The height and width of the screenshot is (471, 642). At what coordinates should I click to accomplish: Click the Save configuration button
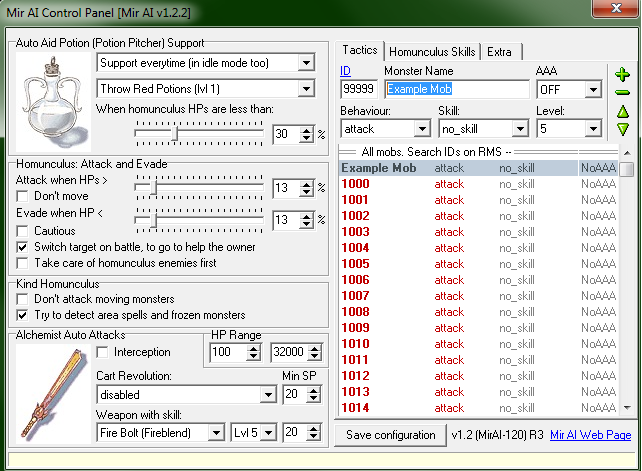pos(391,435)
